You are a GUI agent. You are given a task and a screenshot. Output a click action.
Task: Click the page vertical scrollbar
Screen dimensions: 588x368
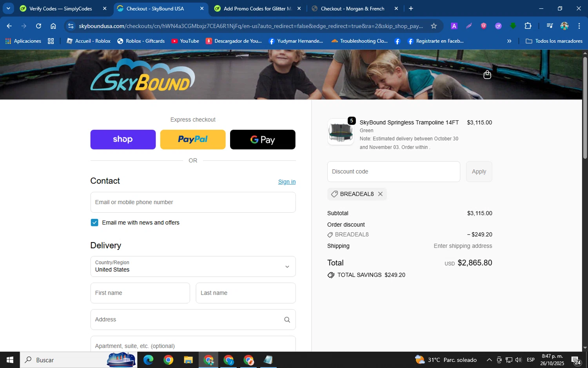[585, 108]
